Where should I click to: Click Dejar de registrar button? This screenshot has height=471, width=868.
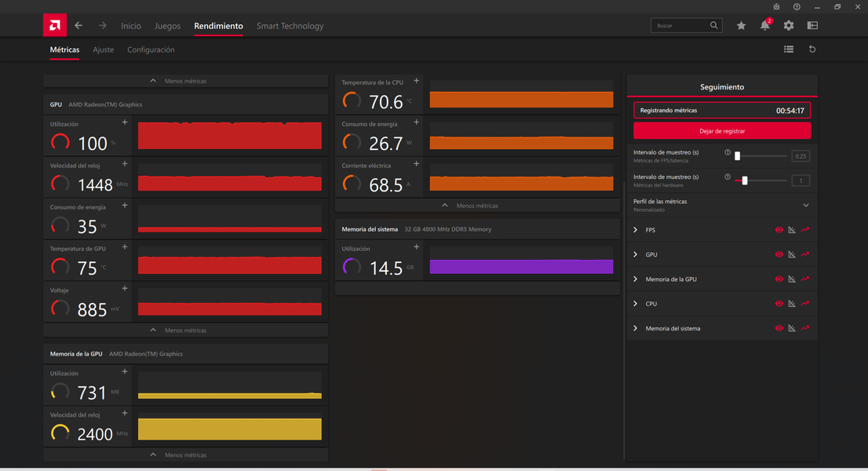tap(722, 131)
